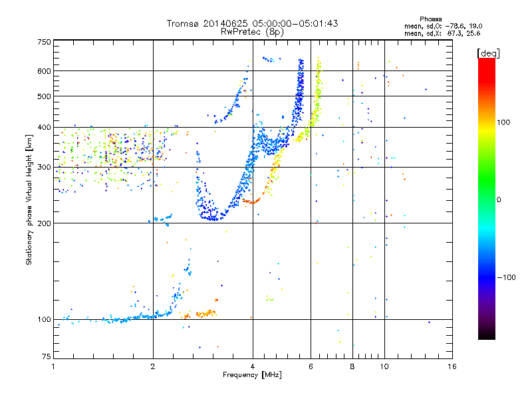Click the y-axis tick label '750'
Screen dimensions: 532x399
pos(44,42)
